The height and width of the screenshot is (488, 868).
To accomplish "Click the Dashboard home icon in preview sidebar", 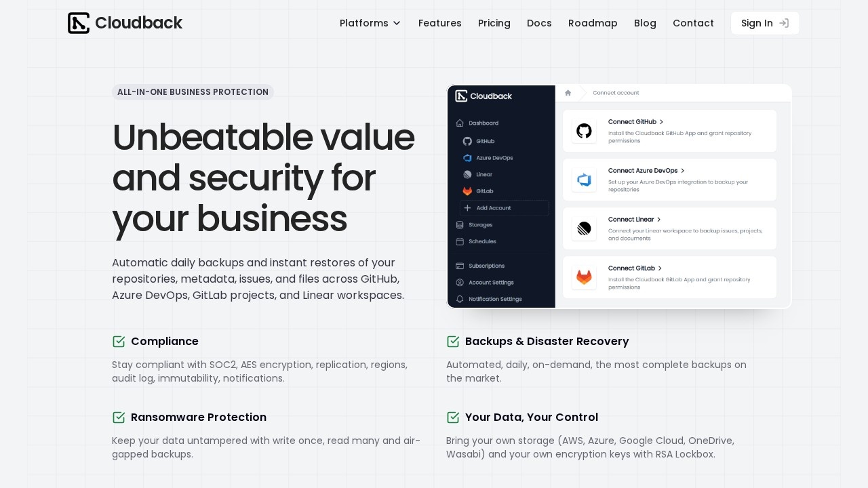I will (x=460, y=123).
